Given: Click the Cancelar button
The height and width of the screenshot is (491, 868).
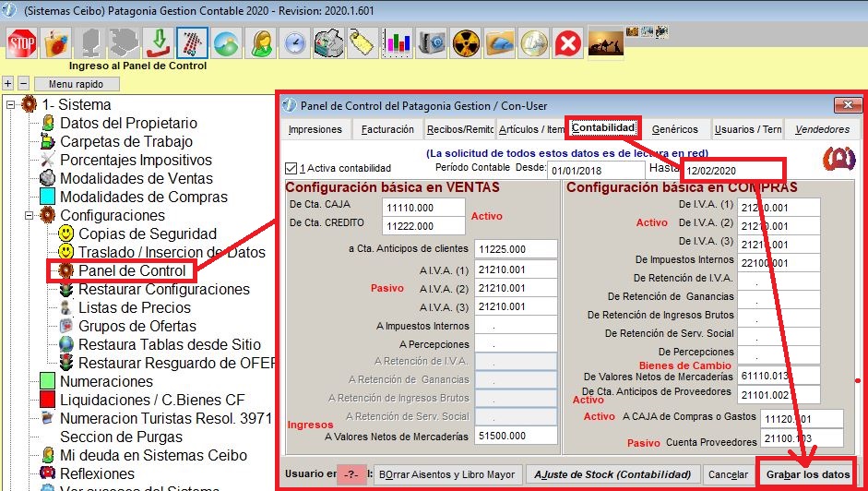Looking at the screenshot, I should [x=728, y=475].
